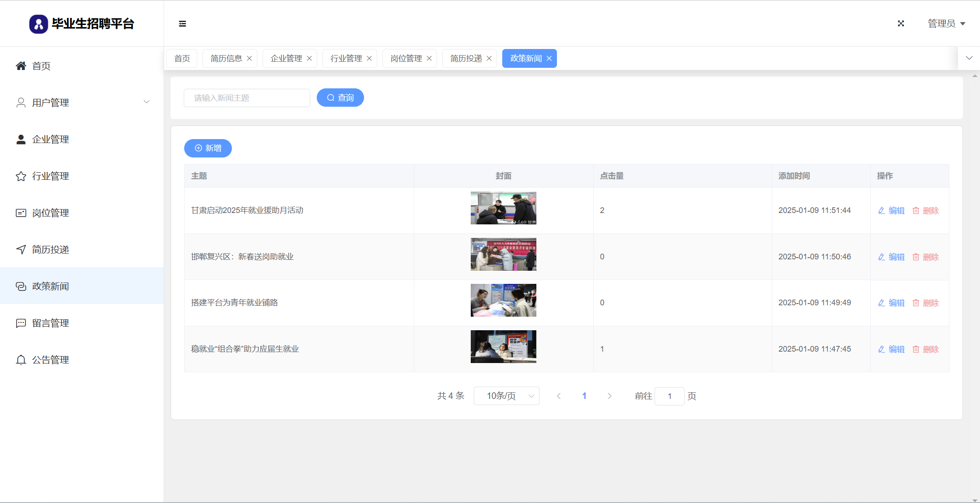Open 岗位管理 from the sidebar
The height and width of the screenshot is (503, 980).
tap(50, 213)
